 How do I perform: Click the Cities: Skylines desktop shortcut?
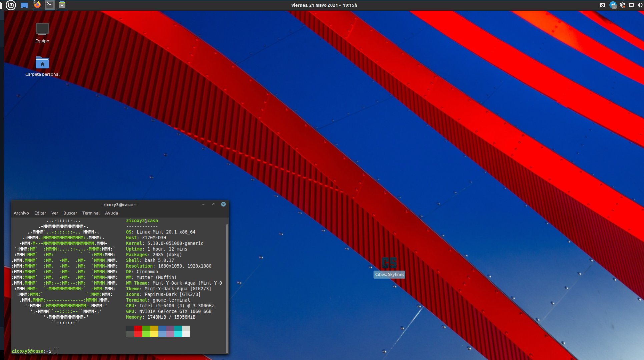tap(389, 263)
